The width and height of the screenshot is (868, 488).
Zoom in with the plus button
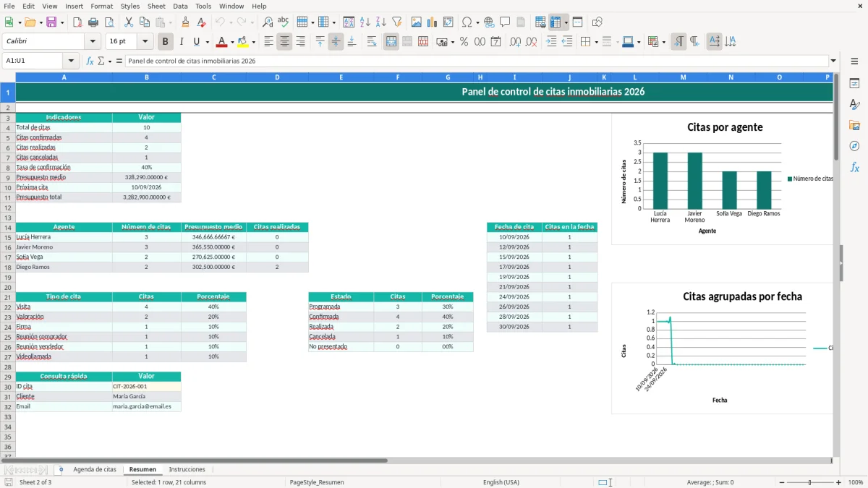click(838, 482)
